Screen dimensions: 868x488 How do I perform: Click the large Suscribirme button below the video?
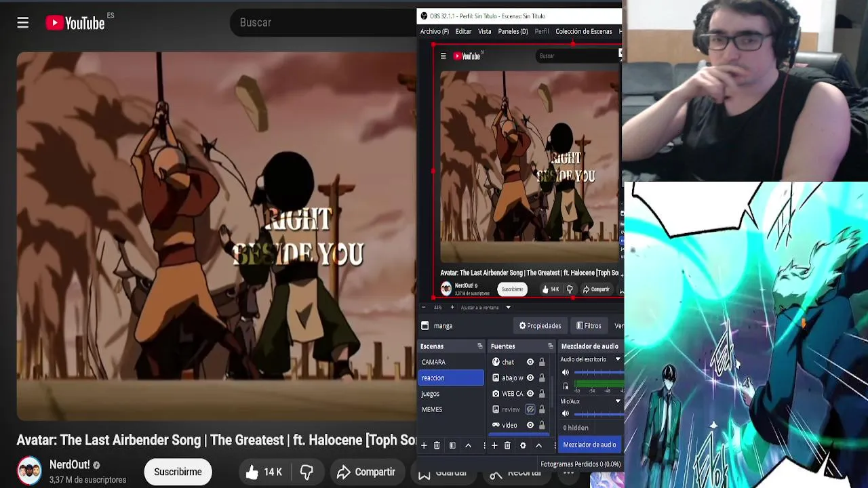coord(178,472)
